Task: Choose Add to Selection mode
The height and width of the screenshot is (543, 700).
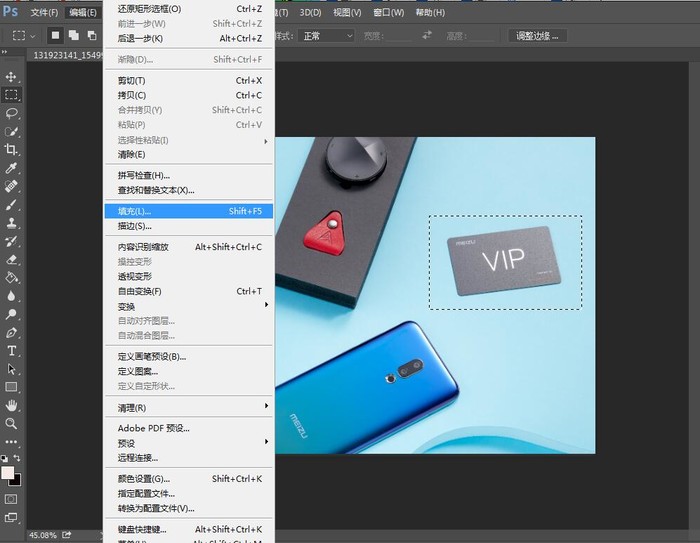Action: [74, 35]
